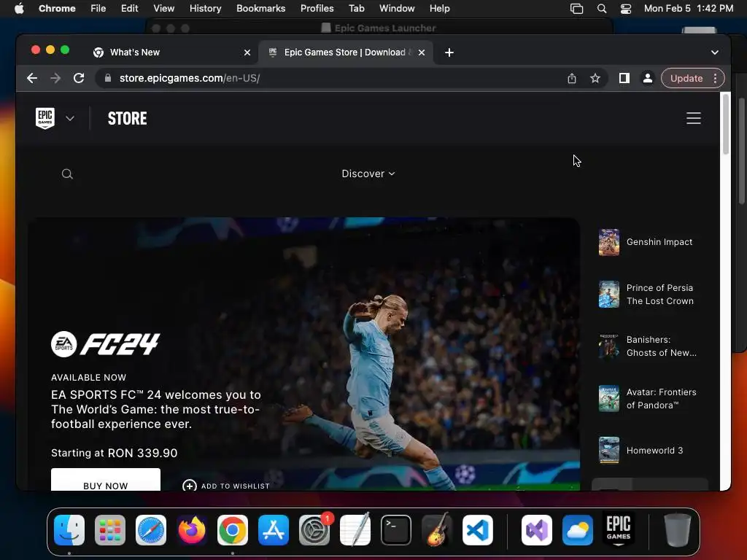Go forward in Chrome
The width and height of the screenshot is (747, 560).
(55, 78)
